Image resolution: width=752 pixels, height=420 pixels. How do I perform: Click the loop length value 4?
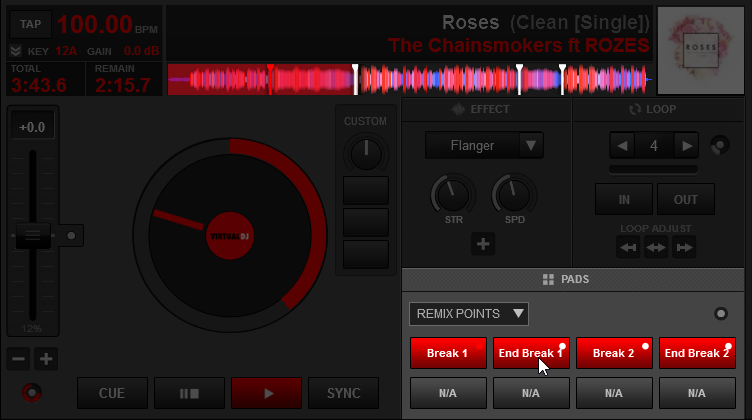tap(654, 146)
